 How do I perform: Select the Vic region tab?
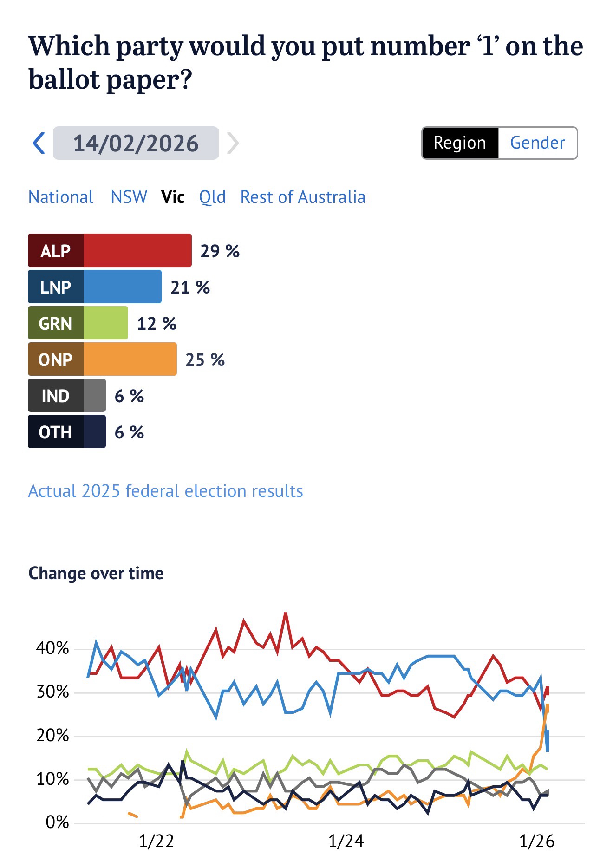pos(173,197)
